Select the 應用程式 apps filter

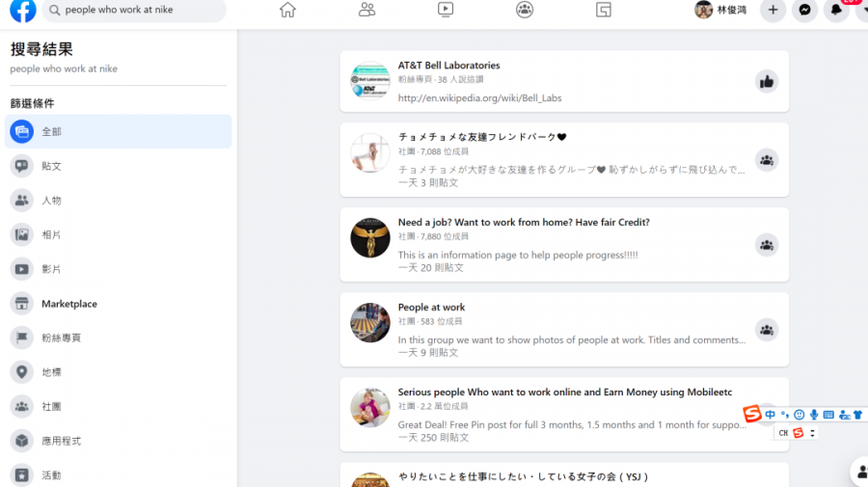click(118, 441)
